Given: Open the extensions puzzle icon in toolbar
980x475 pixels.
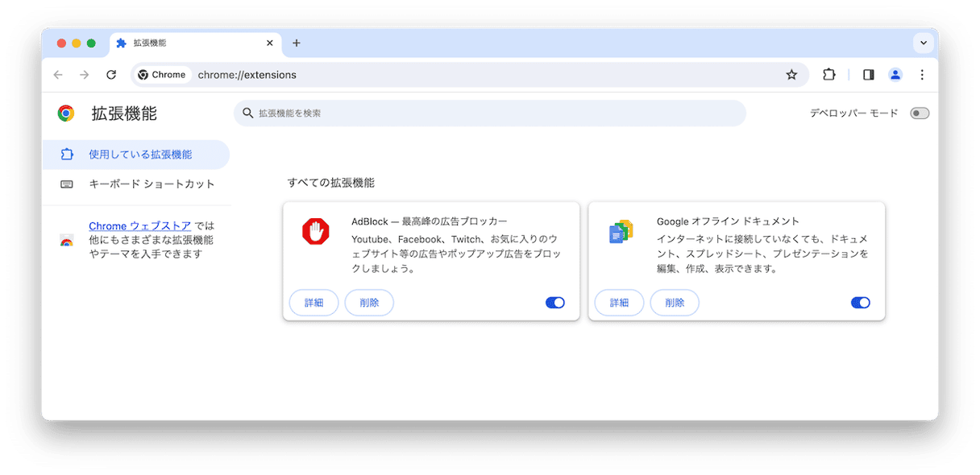Looking at the screenshot, I should [x=828, y=75].
